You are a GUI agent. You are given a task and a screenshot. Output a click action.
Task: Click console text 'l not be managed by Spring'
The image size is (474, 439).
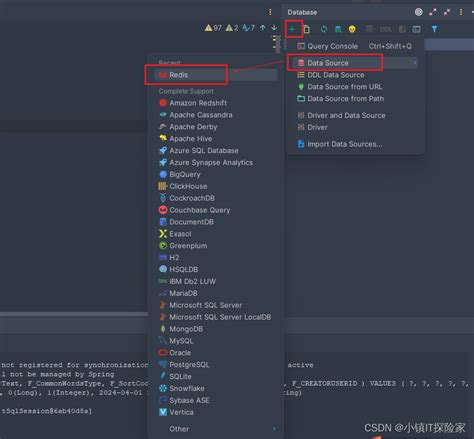pos(57,374)
